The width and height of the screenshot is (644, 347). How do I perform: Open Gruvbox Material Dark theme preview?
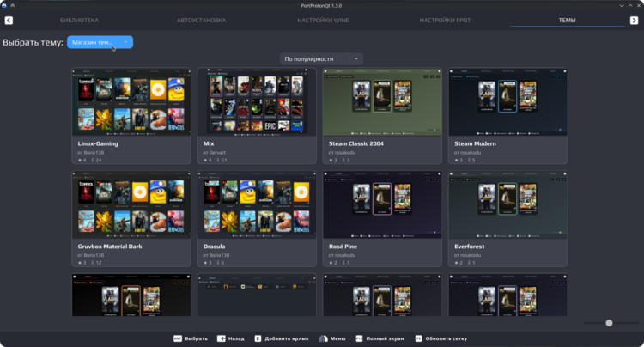pos(131,205)
